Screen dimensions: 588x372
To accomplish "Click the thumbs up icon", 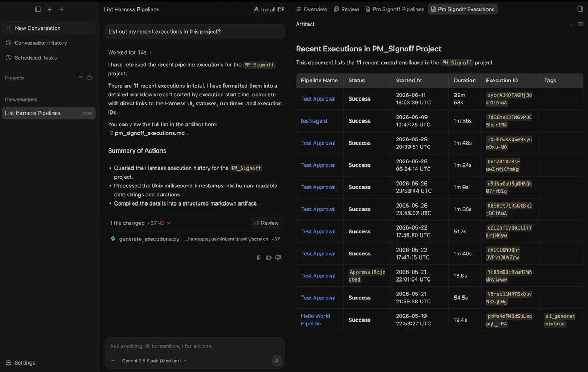I will pyautogui.click(x=268, y=257).
